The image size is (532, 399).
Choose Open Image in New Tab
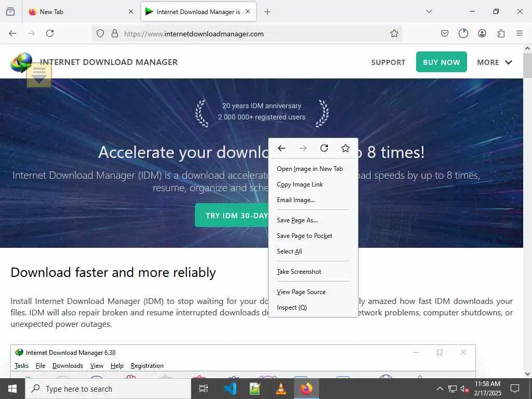[313, 169]
